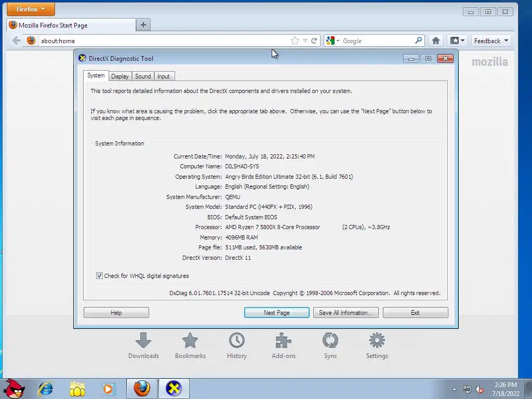Click the processor text AMD Ryzen 7 5800X
This screenshot has height=399, width=532.
coord(272,227)
